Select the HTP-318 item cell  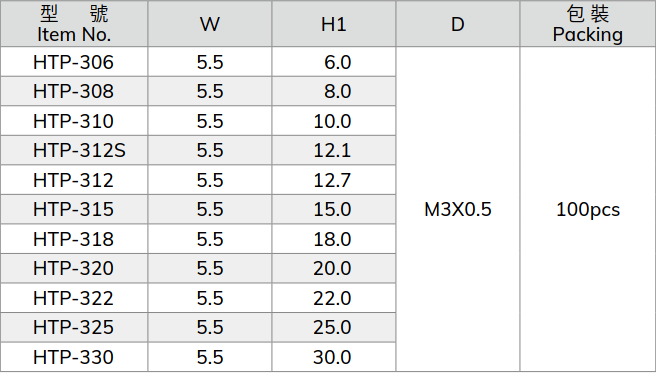point(73,239)
